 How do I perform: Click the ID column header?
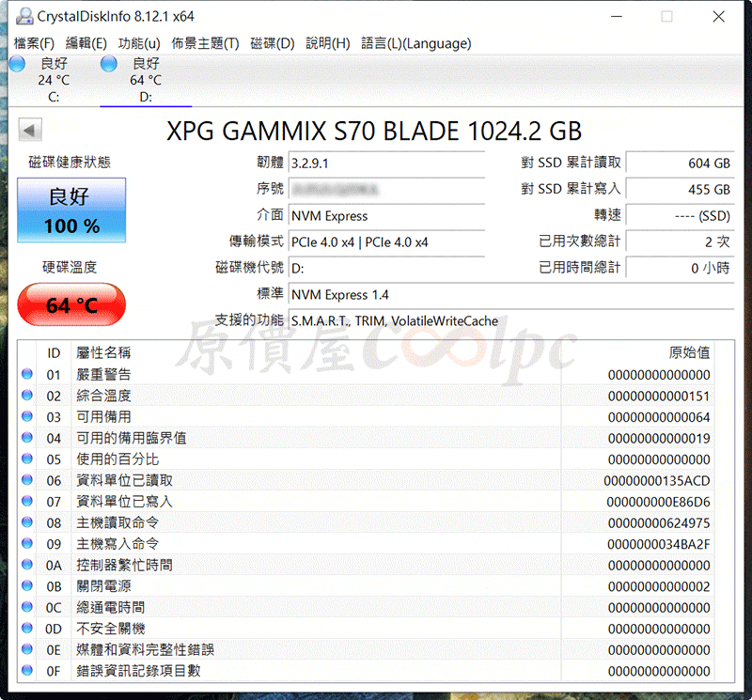[54, 353]
